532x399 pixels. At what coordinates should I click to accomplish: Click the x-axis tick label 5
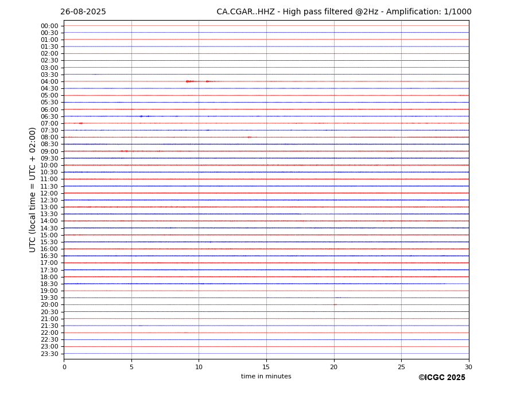(x=131, y=367)
